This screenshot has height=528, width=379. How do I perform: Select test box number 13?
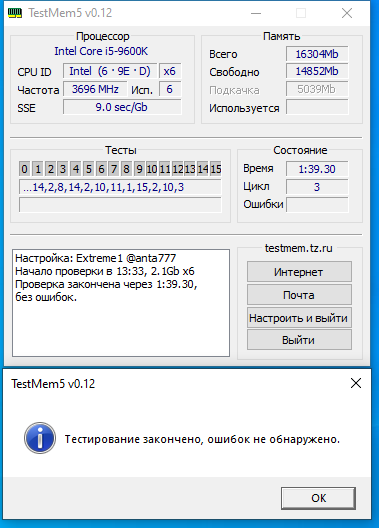click(x=190, y=169)
